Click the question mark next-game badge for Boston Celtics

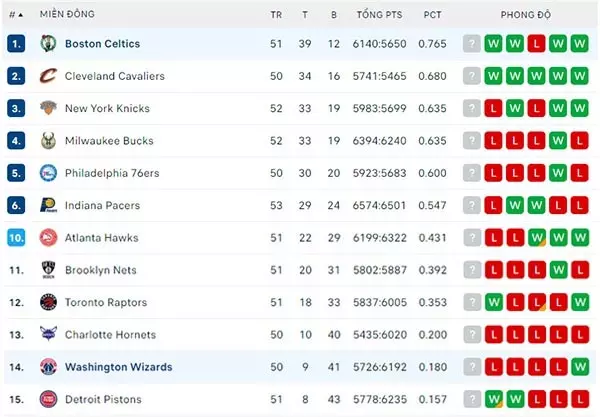coord(471,44)
